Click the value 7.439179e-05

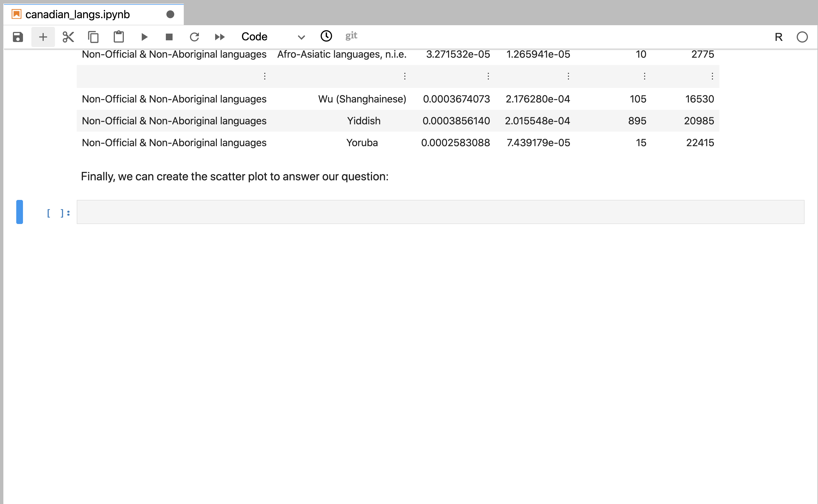(538, 143)
